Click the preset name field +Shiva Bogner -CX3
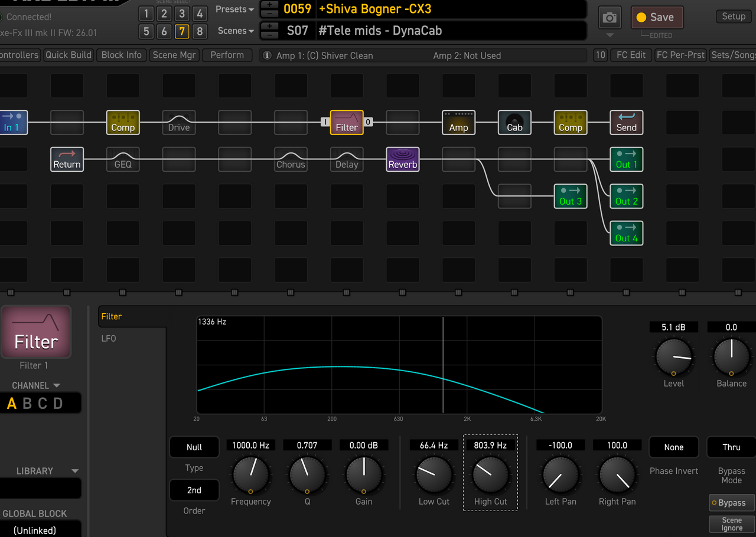The width and height of the screenshot is (756, 537). (x=451, y=9)
